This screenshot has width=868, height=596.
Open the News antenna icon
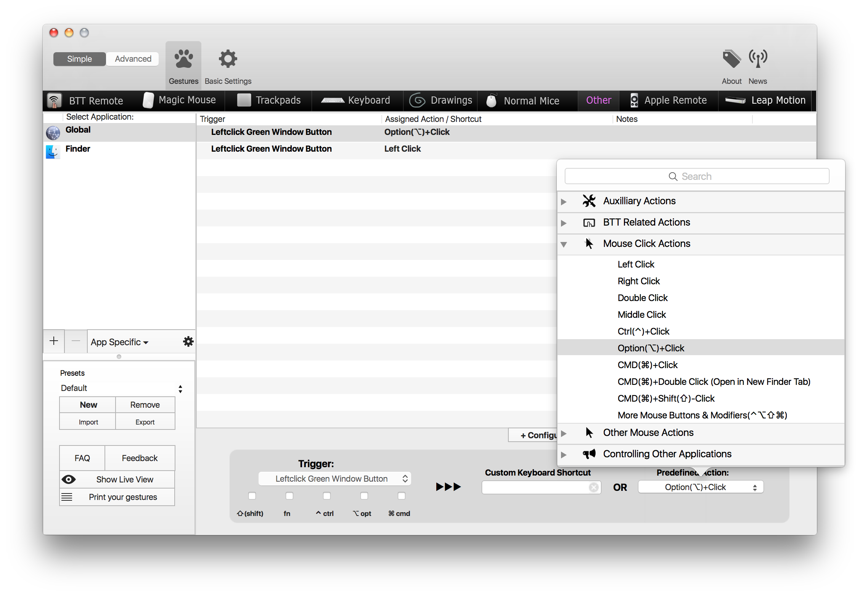758,59
